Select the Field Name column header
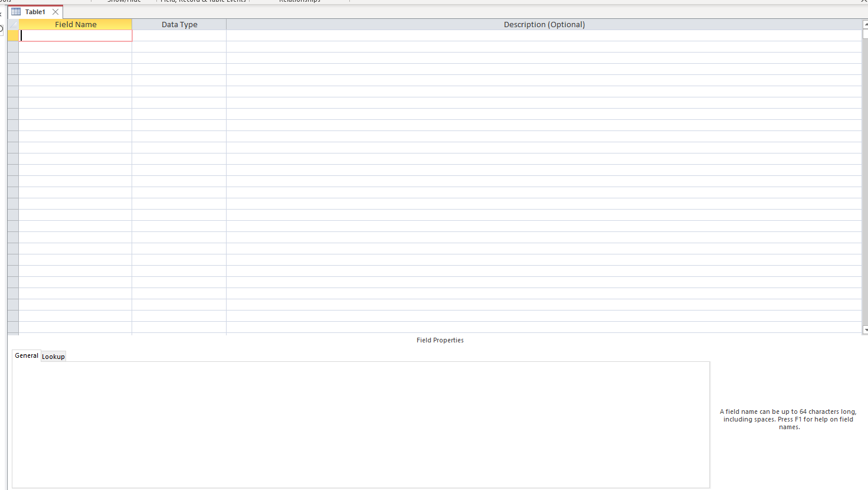Viewport: 868px width, 490px height. click(x=76, y=24)
